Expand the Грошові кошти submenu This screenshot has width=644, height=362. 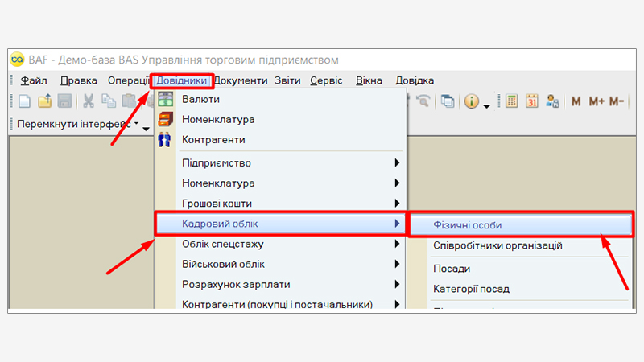pyautogui.click(x=222, y=204)
